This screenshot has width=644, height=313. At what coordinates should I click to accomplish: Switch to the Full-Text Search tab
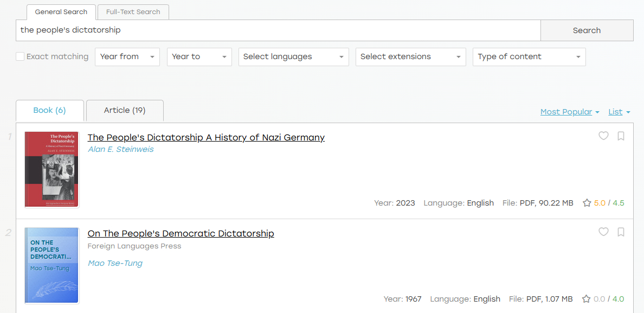133,12
